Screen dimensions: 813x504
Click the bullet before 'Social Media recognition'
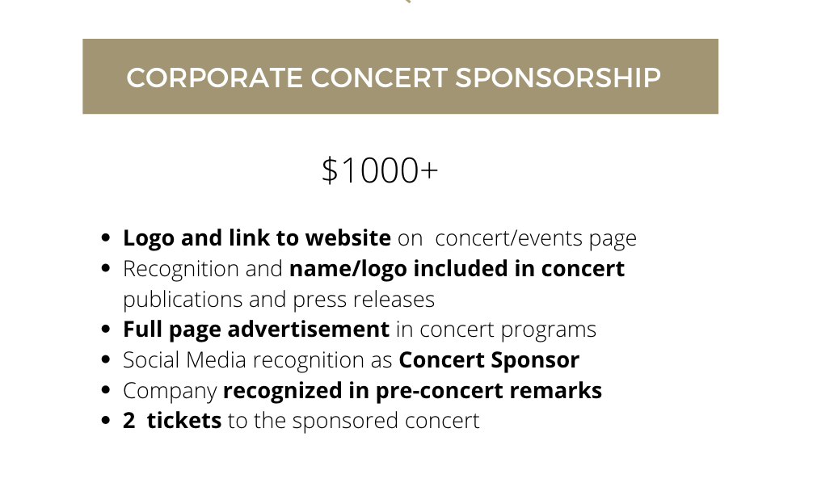[106, 359]
